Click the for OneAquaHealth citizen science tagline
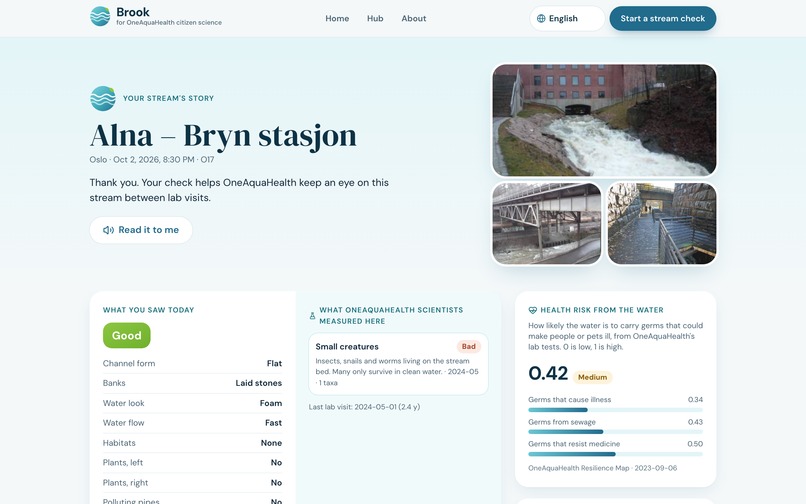The height and width of the screenshot is (504, 806). pyautogui.click(x=169, y=23)
